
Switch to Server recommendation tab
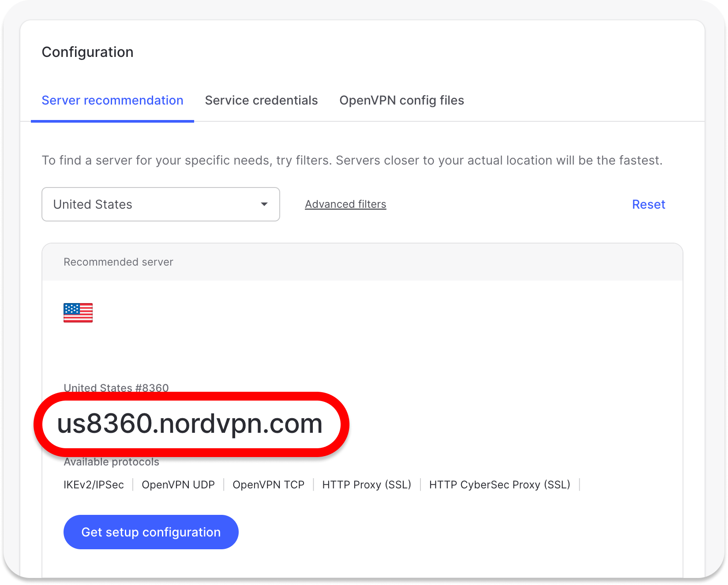point(113,101)
